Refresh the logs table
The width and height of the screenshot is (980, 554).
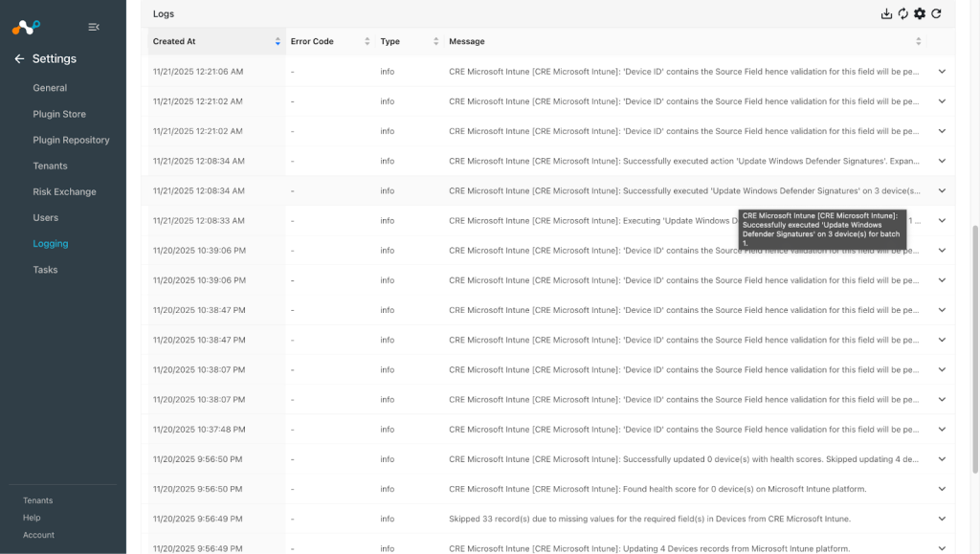[936, 13]
